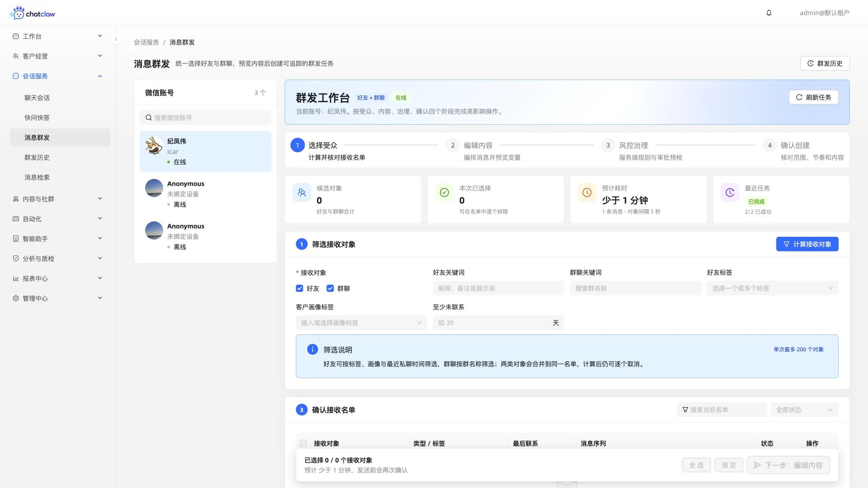Focus the 搜索微信账号 search field

[x=205, y=117]
